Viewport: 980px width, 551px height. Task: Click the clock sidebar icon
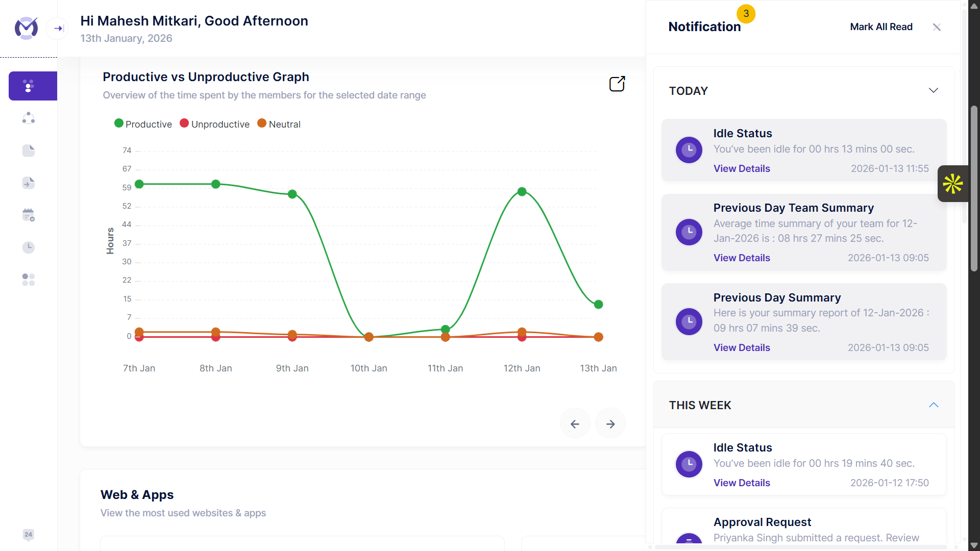point(29,247)
